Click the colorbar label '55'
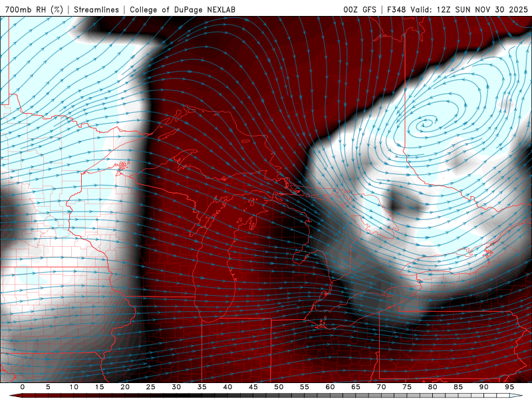Image resolution: width=532 pixels, height=399 pixels. (x=305, y=387)
